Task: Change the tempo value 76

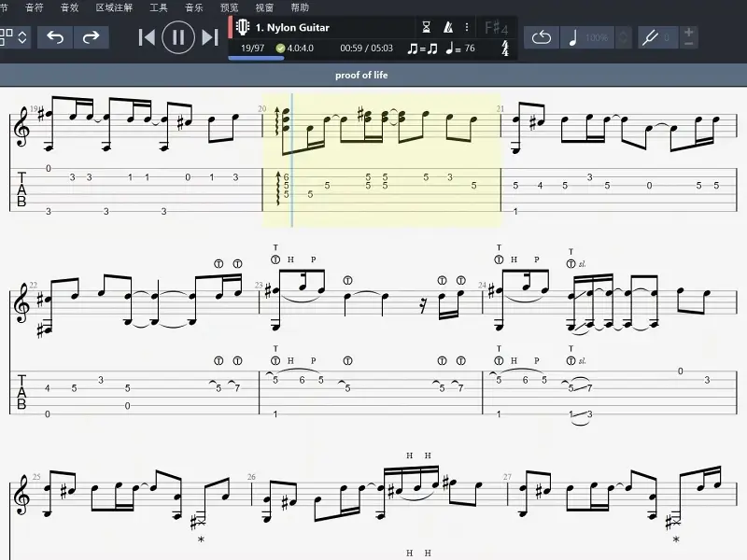Action: coord(470,49)
